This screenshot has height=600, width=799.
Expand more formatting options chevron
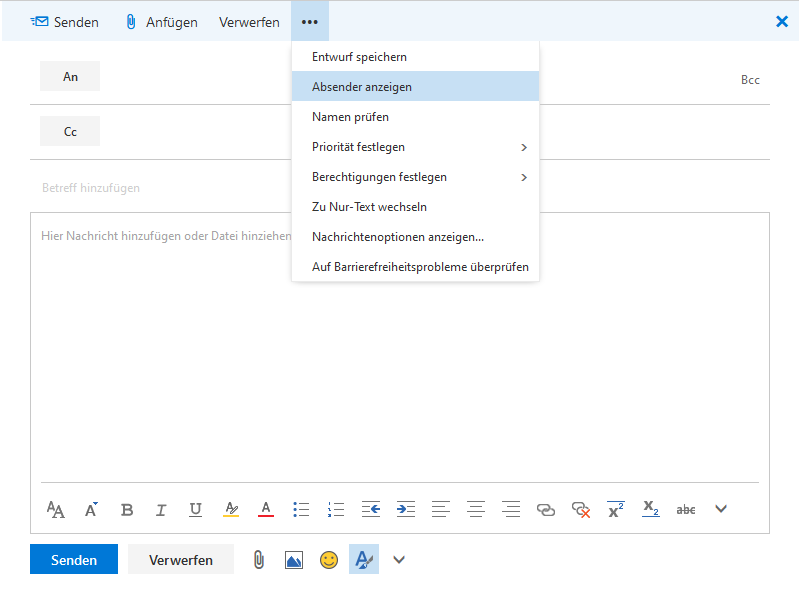click(720, 509)
